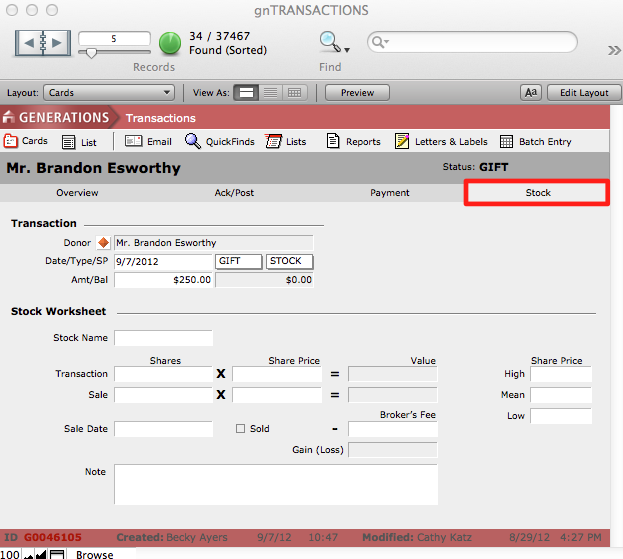Toggle the Sold checkbox
The image size is (623, 559).
coord(240,429)
